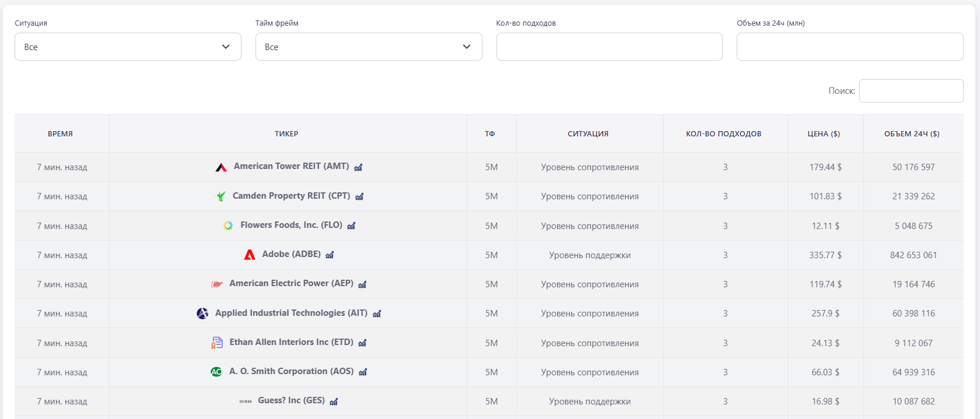
Task: Open the Guess? Inc (GES) ticker link
Action: [x=291, y=400]
